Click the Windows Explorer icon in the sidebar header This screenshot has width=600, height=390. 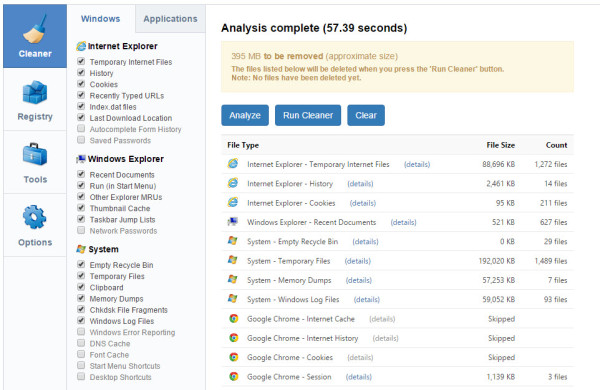tap(81, 159)
